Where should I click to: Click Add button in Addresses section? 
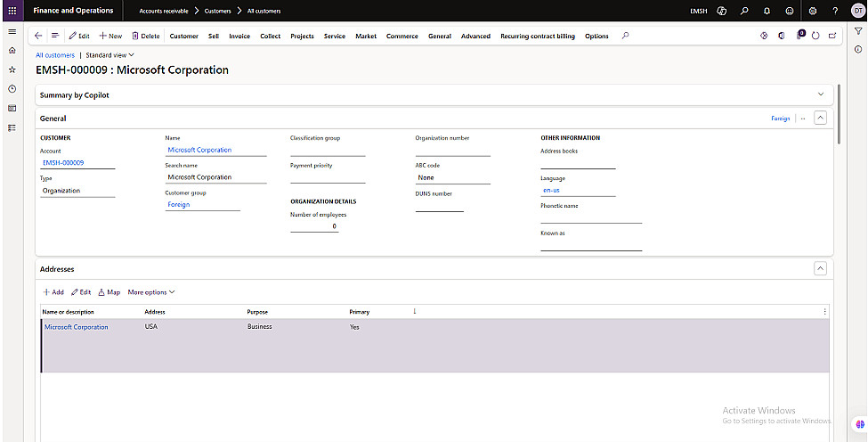[53, 292]
